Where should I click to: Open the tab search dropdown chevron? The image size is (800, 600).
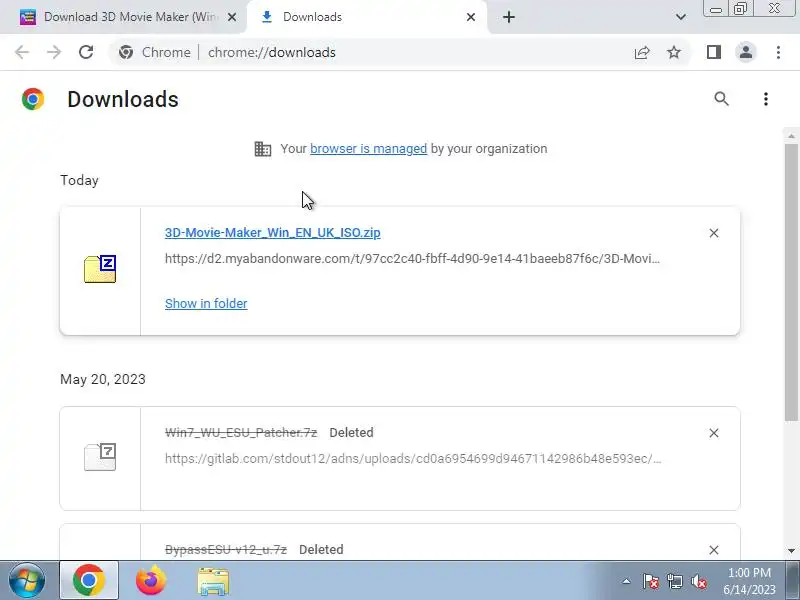click(681, 17)
